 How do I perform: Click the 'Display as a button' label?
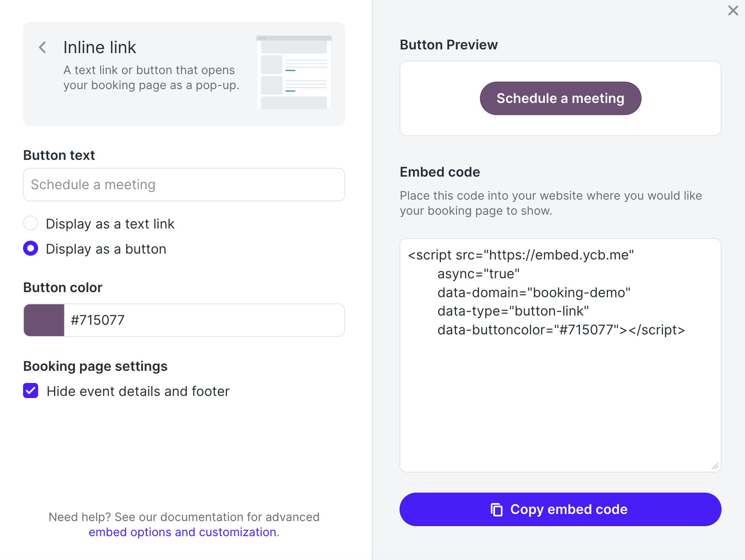point(106,249)
